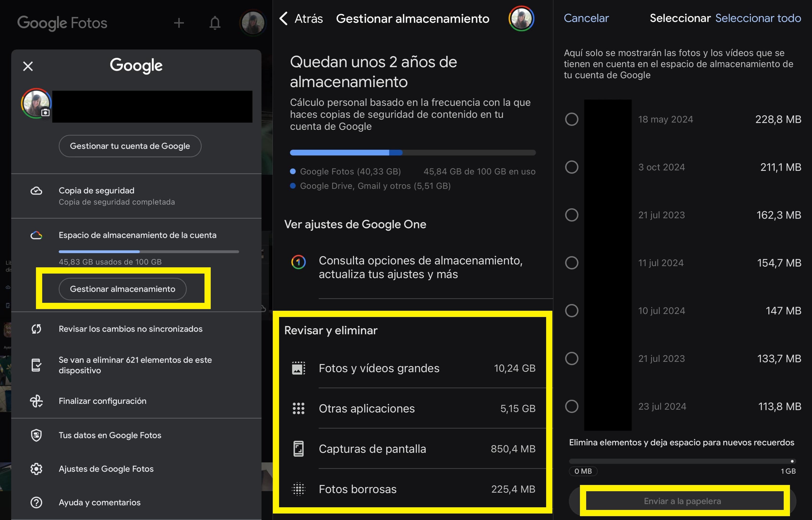Screen dimensions: 812x520
Task: Open Tus datos en Google Fotos
Action: (x=136, y=435)
